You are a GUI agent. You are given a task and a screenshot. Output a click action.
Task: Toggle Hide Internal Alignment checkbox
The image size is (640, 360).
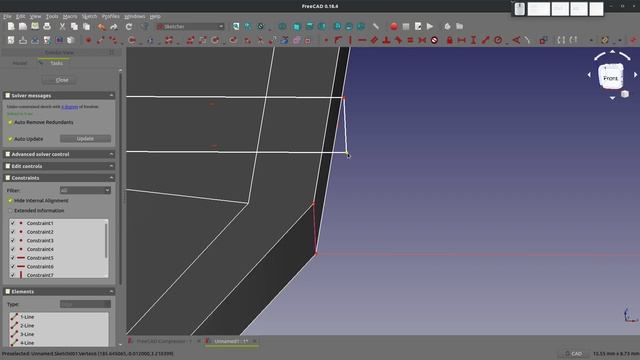coord(10,200)
